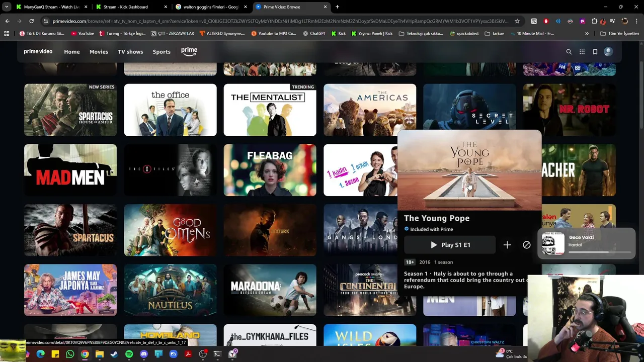Open Spotify from the taskbar

[129, 354]
